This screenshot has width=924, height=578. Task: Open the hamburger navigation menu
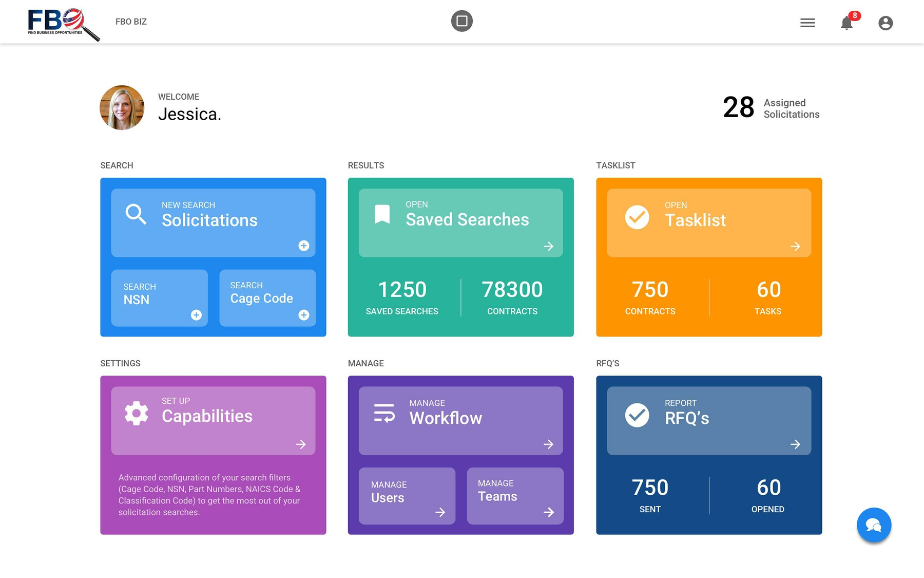(x=807, y=23)
